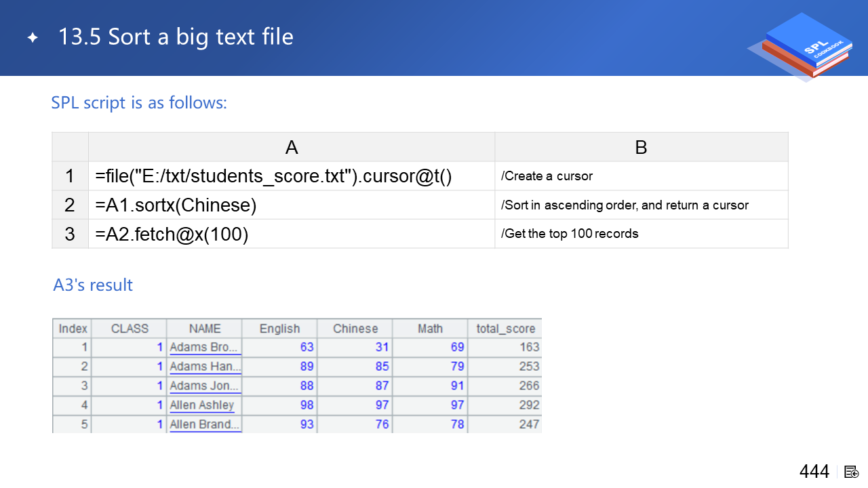Click the Allen Brand... name link
Screen dimensions: 868x488
(204, 424)
